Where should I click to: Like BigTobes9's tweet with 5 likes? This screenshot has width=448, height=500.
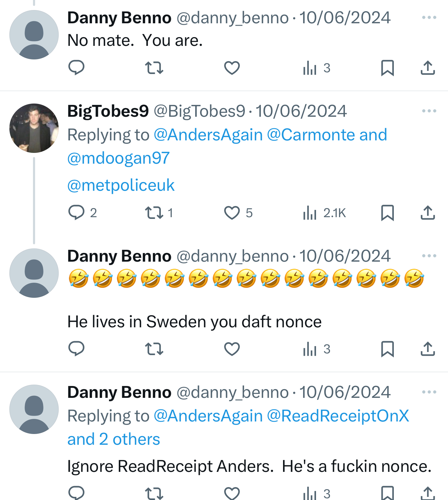click(232, 213)
